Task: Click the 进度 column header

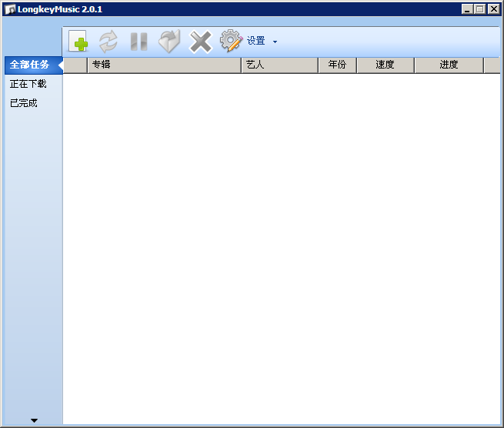Action: pyautogui.click(x=449, y=65)
